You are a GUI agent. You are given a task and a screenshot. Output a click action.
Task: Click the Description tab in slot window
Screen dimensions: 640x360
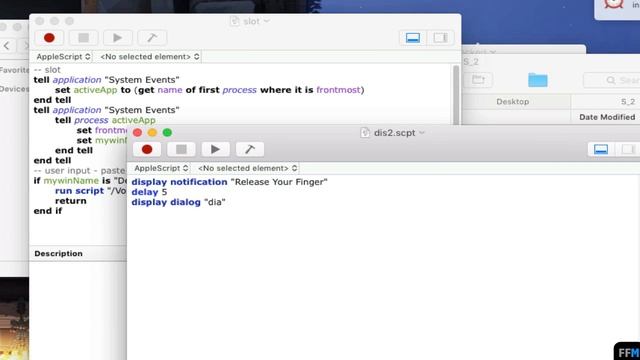pyautogui.click(x=58, y=253)
